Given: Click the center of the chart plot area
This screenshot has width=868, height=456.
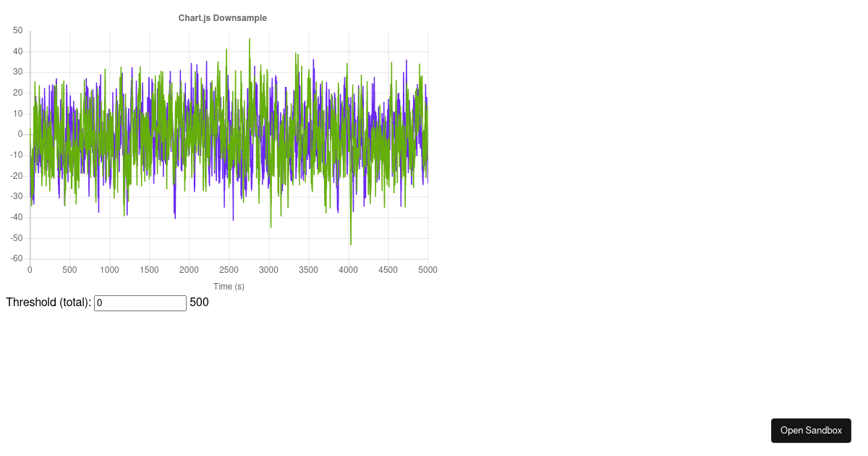Looking at the screenshot, I should pyautogui.click(x=229, y=145).
